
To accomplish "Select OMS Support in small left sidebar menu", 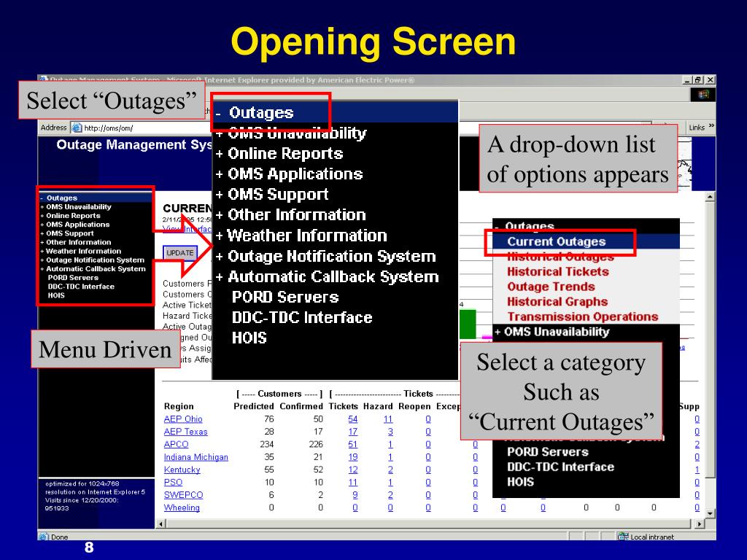I will [69, 233].
